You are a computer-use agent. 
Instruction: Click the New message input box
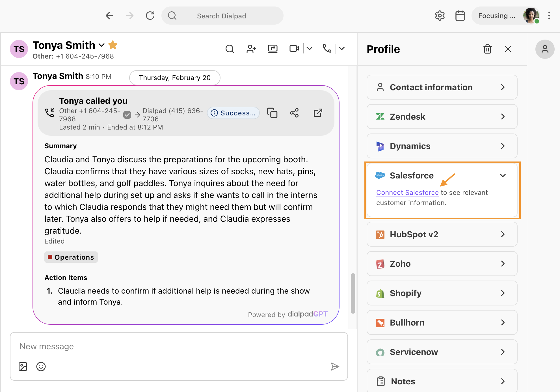tap(179, 346)
